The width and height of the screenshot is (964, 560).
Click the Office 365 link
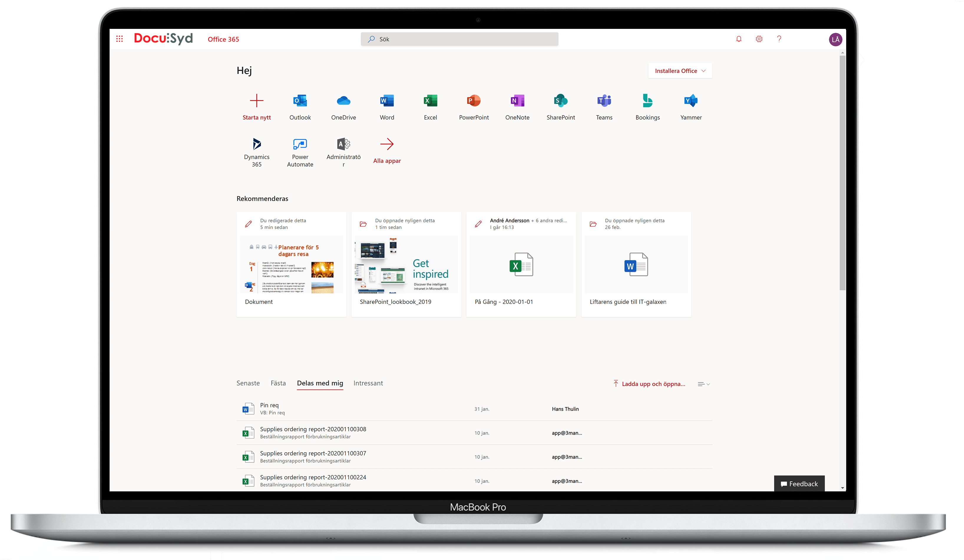coord(223,39)
